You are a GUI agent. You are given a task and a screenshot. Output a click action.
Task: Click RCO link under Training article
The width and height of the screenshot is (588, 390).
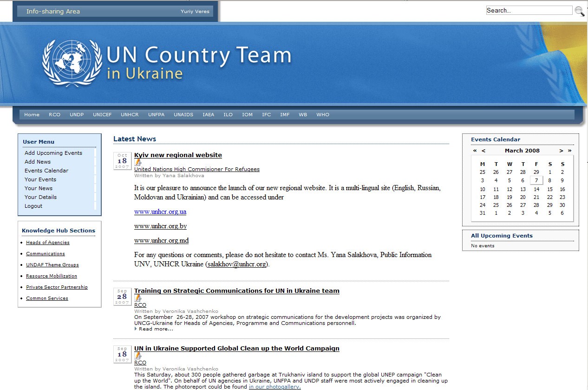(140, 305)
